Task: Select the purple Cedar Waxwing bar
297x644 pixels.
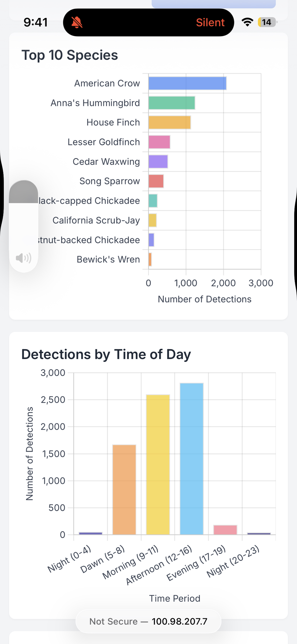Action: pos(158,162)
